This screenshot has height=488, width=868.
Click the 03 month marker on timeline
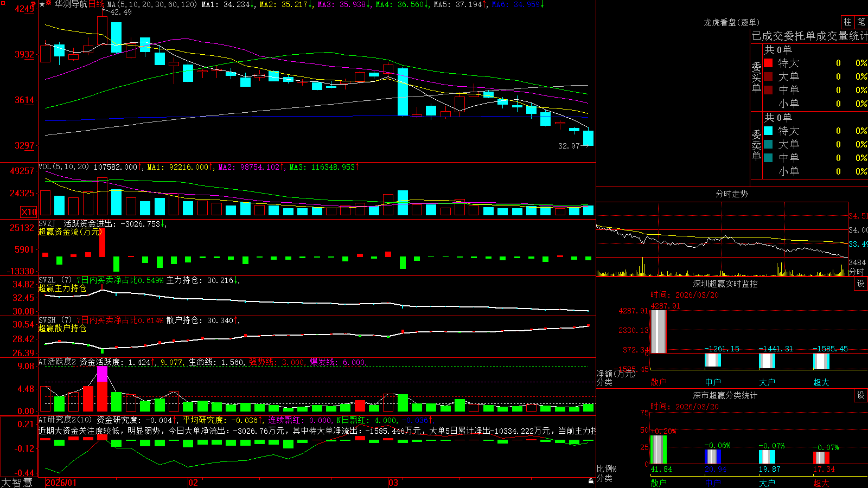393,483
